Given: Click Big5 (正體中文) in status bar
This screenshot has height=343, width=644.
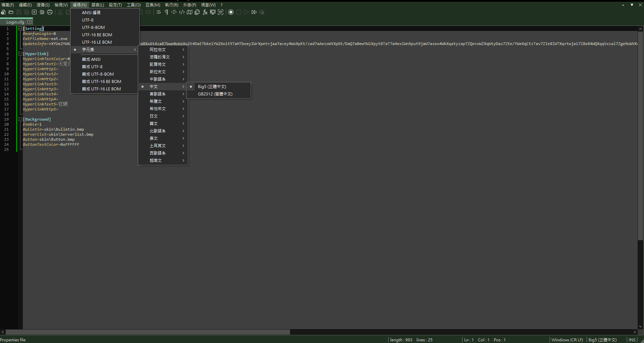Looking at the screenshot, I should 602,340.
